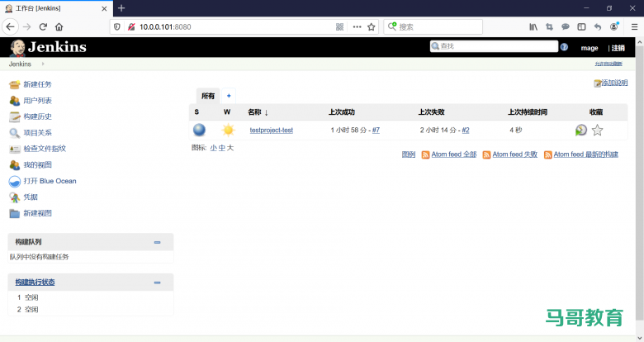The image size is (644, 342).
Task: Schedule a build using the testproject-test clock icon
Action: 580,131
